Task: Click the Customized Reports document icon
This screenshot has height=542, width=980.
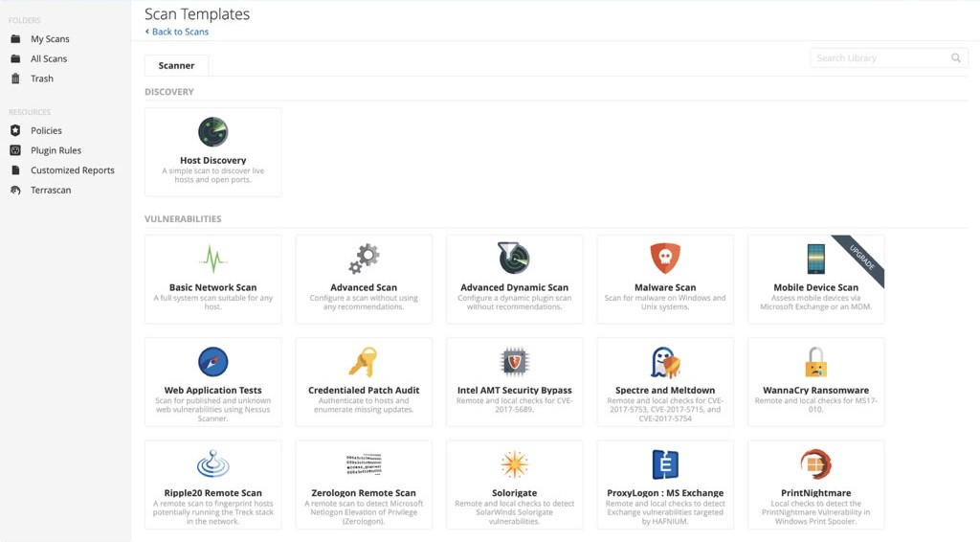Action: point(15,170)
